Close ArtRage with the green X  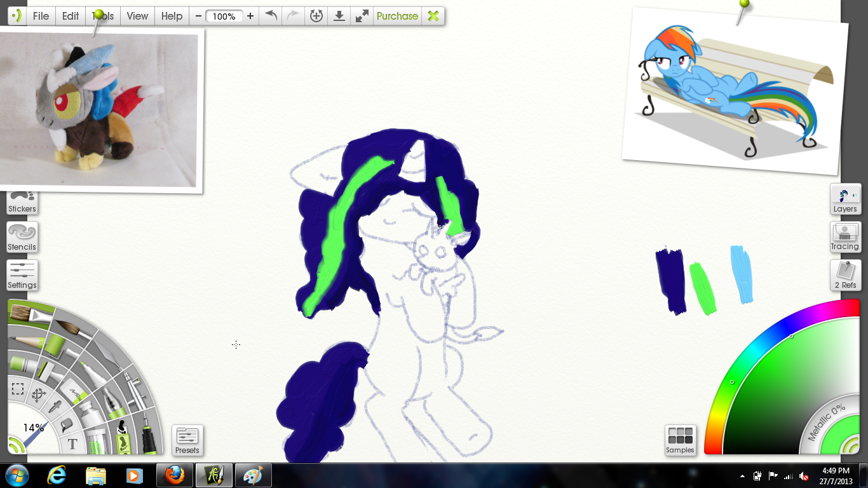pos(433,16)
